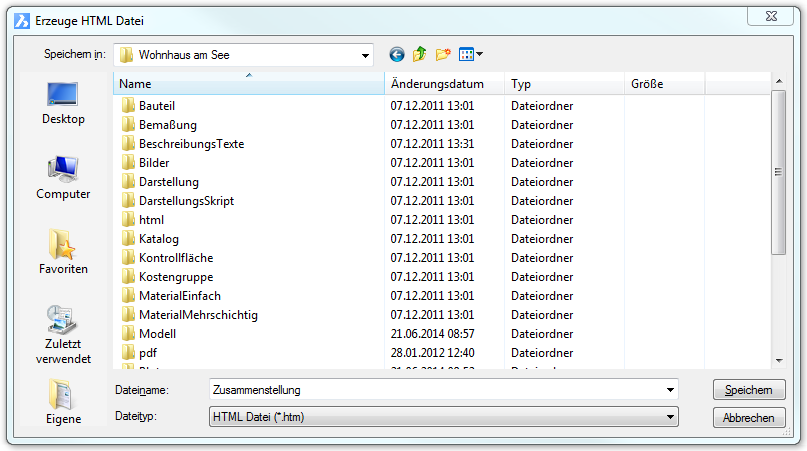Select the html folder
Viewport: 807px width, 451px height.
click(151, 220)
